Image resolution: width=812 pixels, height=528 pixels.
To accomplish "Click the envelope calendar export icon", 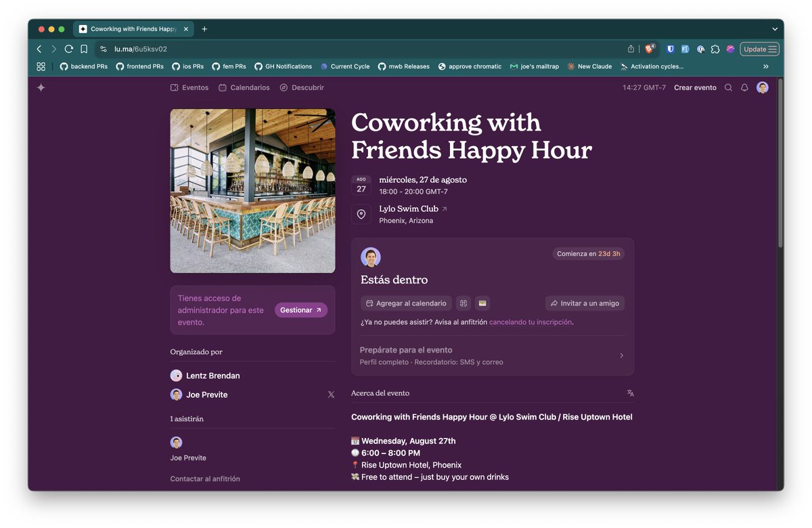I will coord(482,303).
